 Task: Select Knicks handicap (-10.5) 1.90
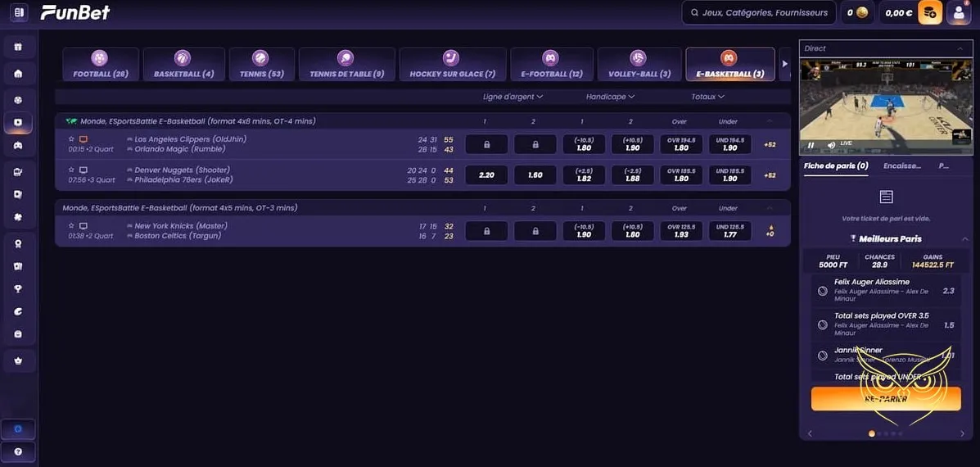(584, 231)
